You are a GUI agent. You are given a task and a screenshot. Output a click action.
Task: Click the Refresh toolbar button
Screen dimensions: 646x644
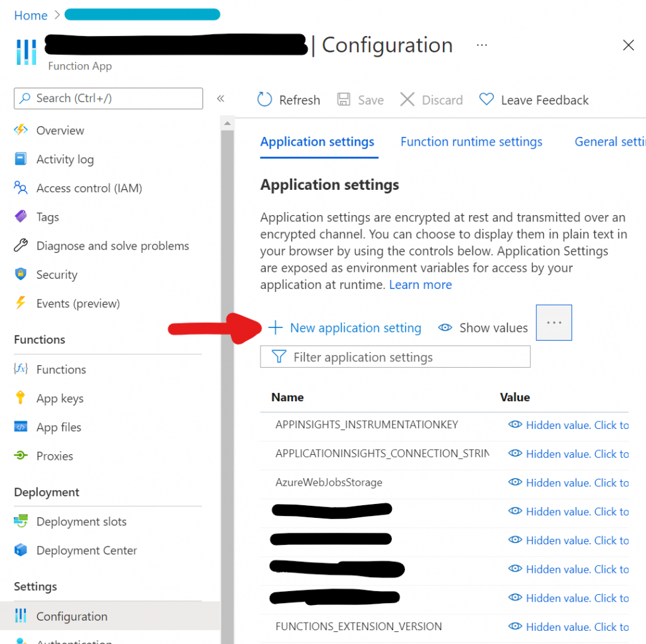point(288,100)
